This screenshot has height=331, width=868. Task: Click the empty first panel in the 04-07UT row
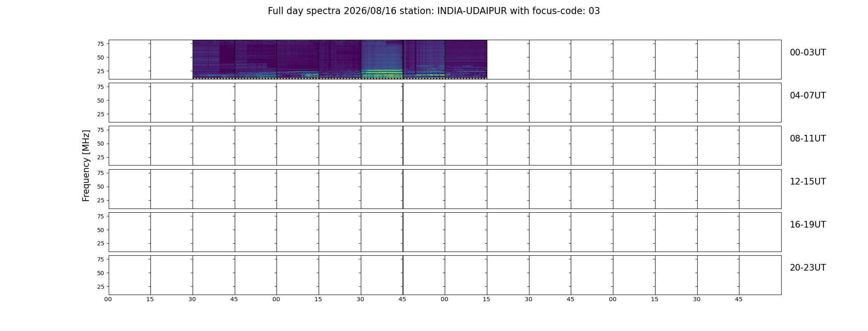click(x=130, y=103)
